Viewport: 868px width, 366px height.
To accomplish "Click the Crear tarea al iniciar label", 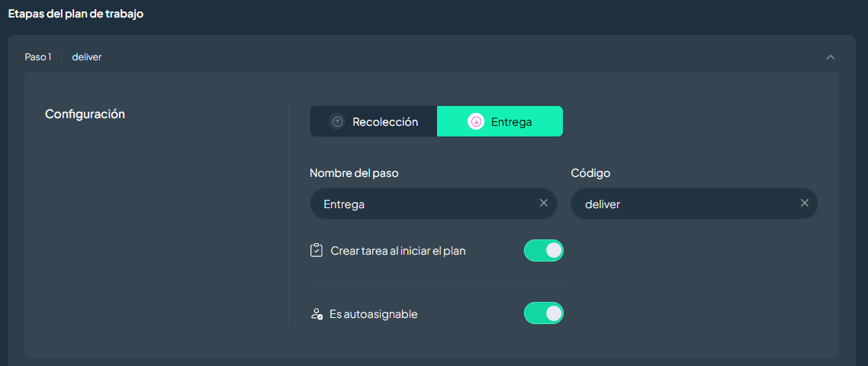I will (x=398, y=251).
